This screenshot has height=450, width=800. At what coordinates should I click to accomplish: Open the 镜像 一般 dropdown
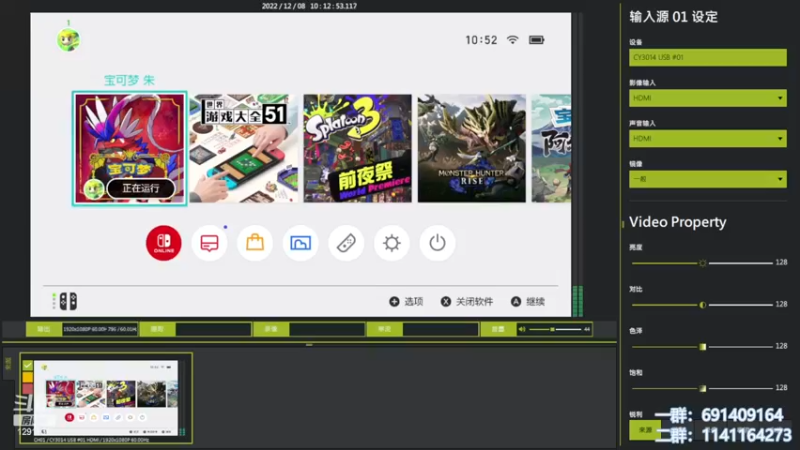coord(708,179)
